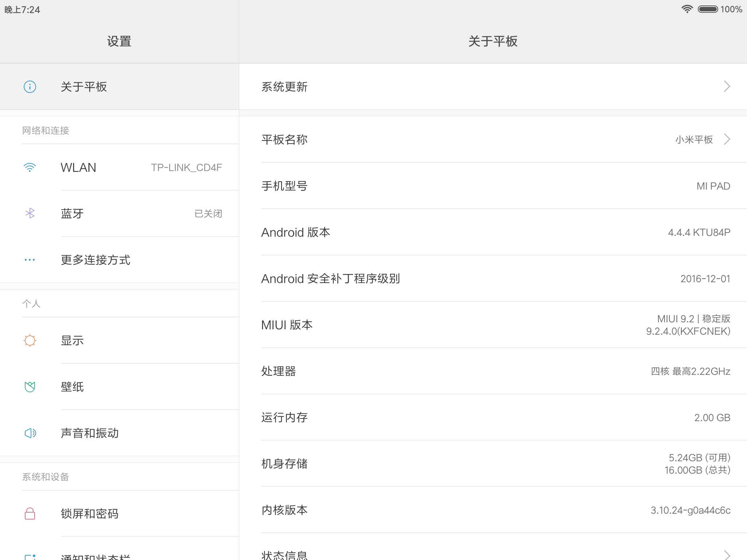This screenshot has height=560, width=747.
Task: Tap the MI PAD model value
Action: (713, 186)
